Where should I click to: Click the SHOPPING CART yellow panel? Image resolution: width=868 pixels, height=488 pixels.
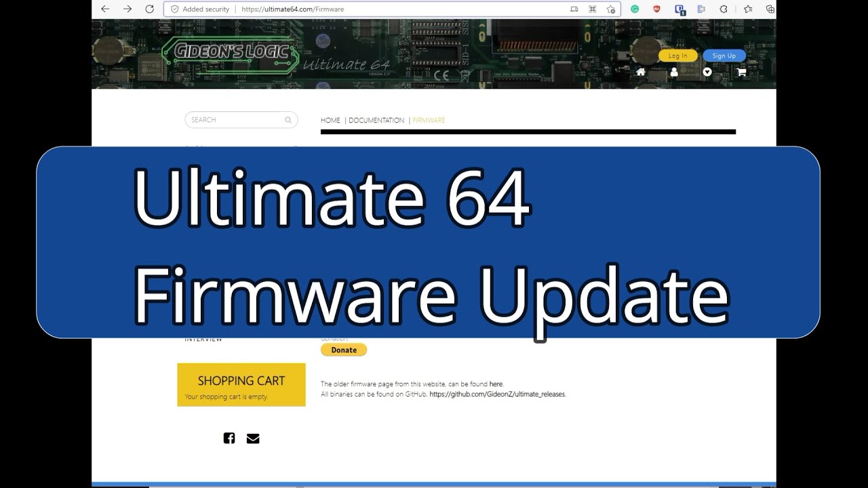(241, 385)
